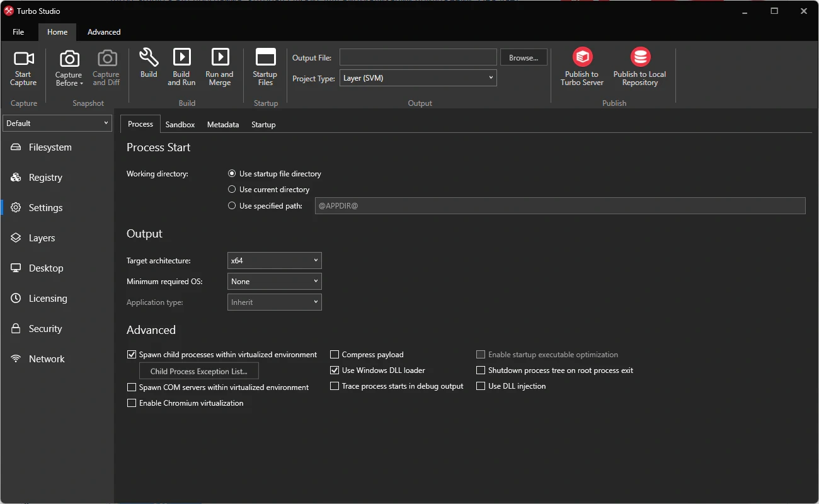This screenshot has width=819, height=504.
Task: Click into the Output File field
Action: (x=418, y=57)
